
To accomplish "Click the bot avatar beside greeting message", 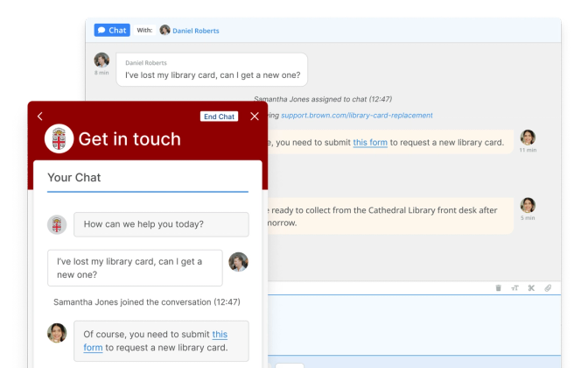I will (x=57, y=224).
